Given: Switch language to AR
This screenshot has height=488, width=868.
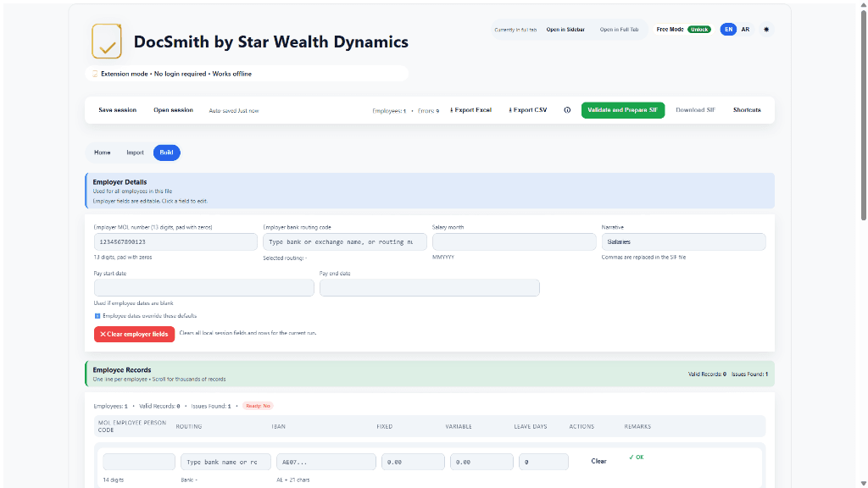Looking at the screenshot, I should coord(745,30).
